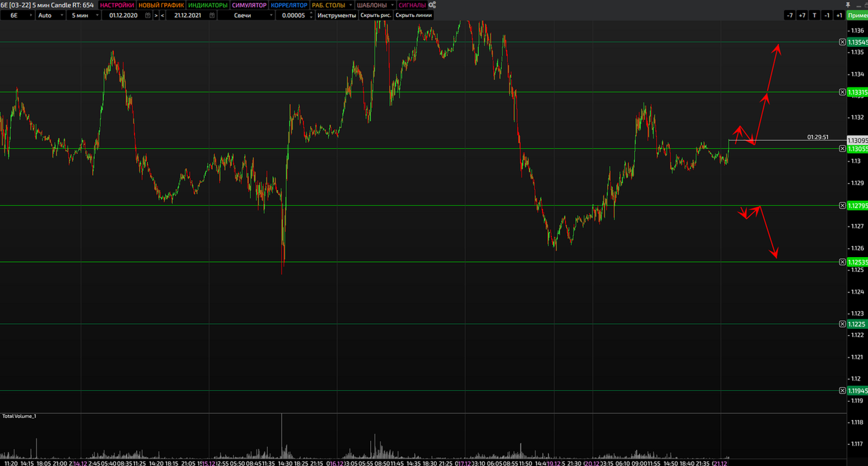Screen dimensions: 868x466
Task: Click the +7 days shift button
Action: pos(802,15)
